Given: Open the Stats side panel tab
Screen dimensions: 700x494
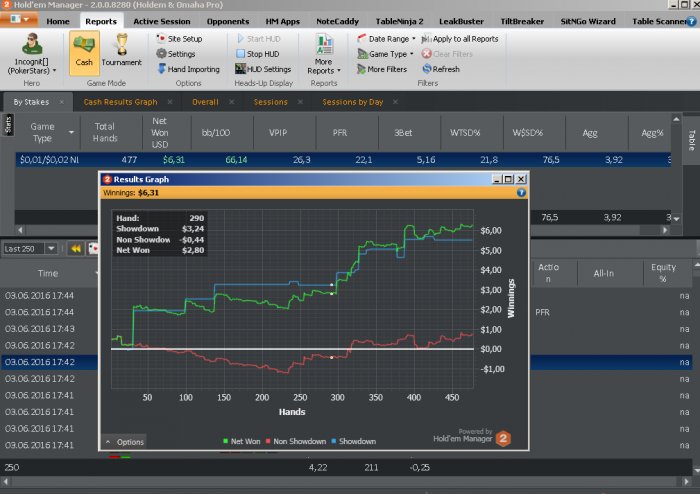Looking at the screenshot, I should coord(8,125).
